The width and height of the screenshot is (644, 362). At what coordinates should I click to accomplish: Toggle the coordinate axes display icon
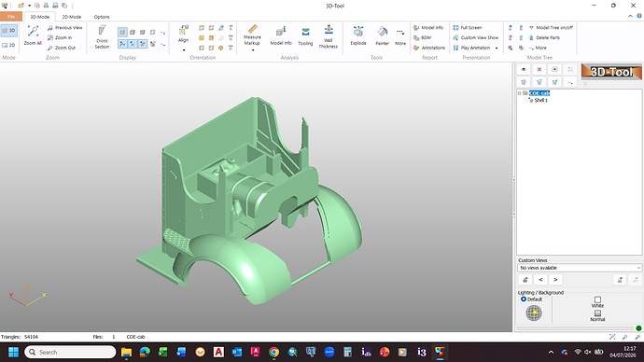coord(122,44)
